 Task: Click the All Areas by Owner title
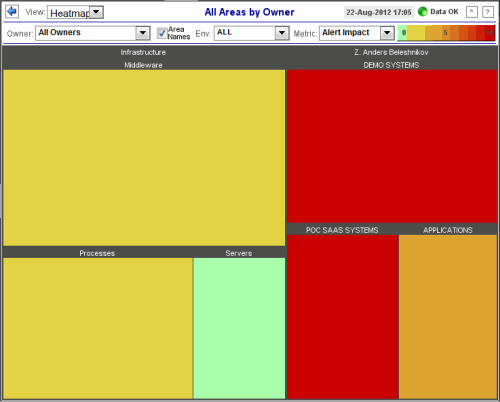(249, 12)
